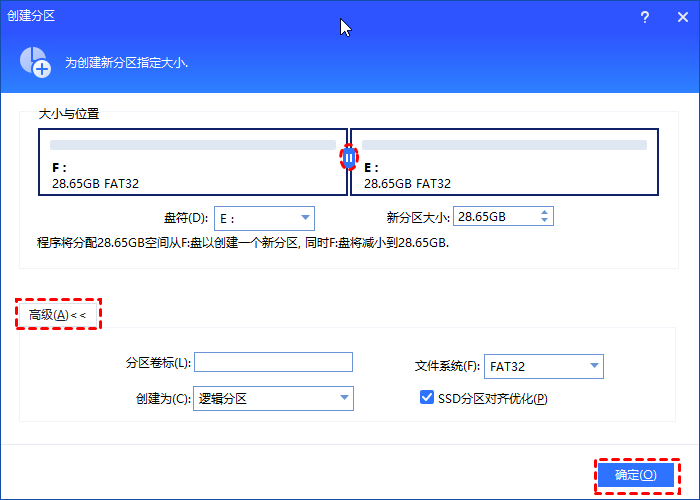The image size is (700, 500).
Task: Click the F: partition usage bar
Action: coord(195,145)
